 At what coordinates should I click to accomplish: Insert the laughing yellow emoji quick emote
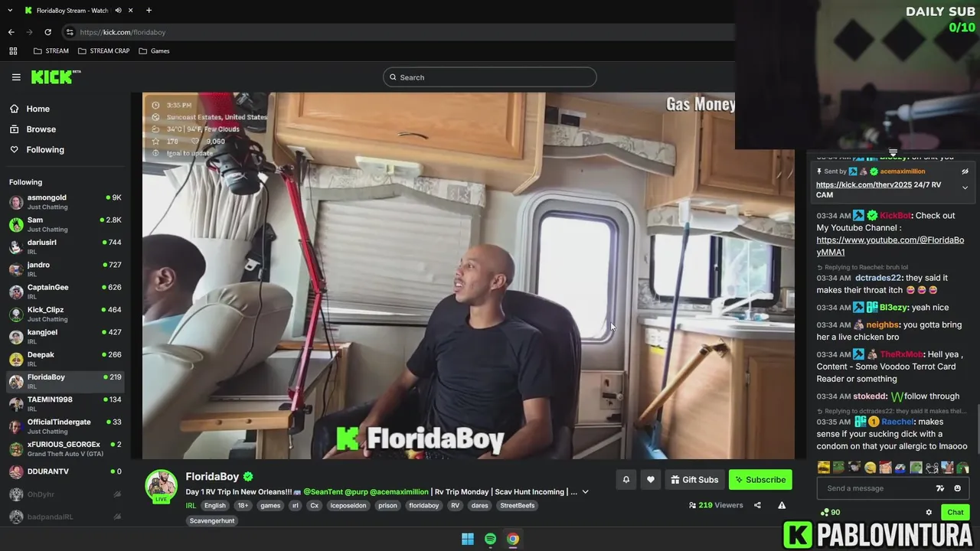[x=871, y=468]
